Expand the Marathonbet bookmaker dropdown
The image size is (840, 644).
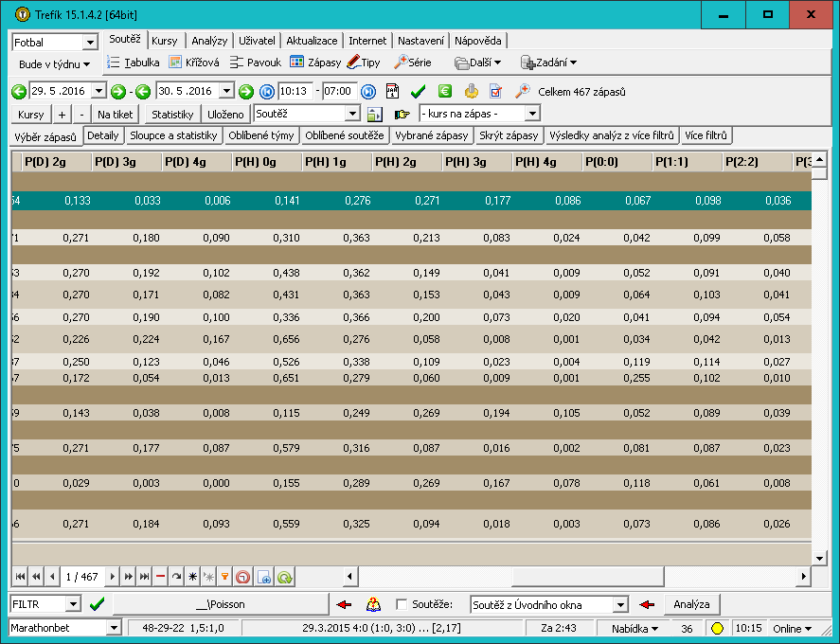[114, 628]
